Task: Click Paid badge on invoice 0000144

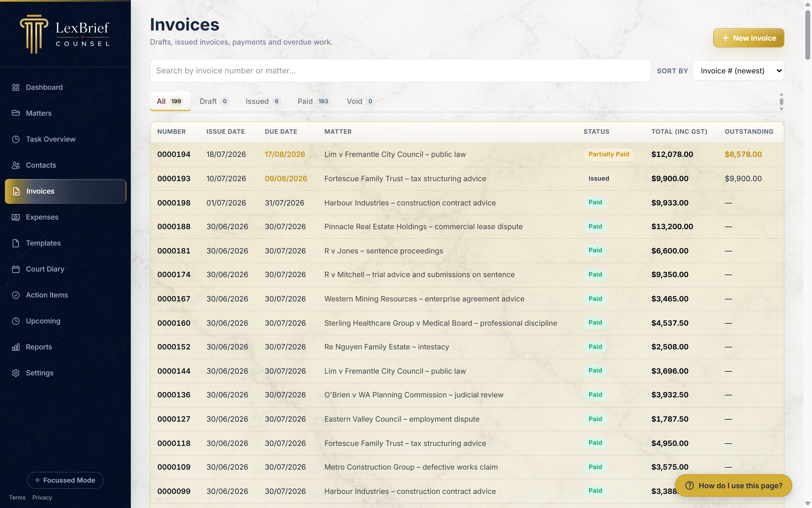Action: [595, 371]
